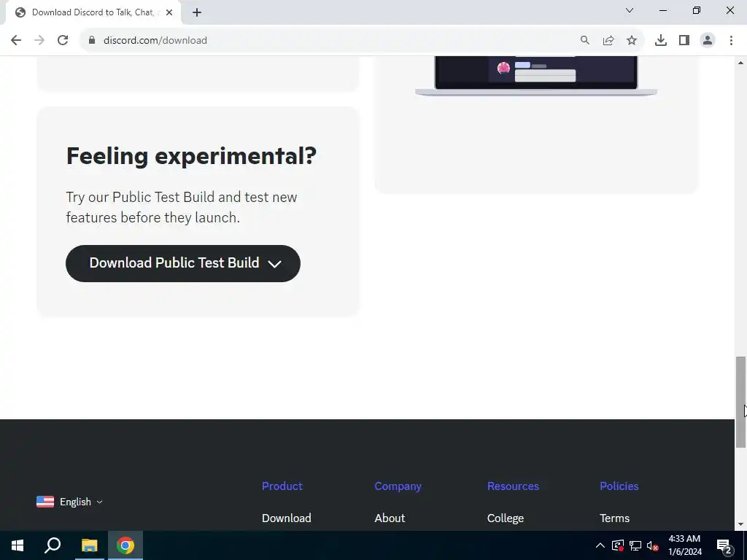This screenshot has width=747, height=560.
Task: Open Windows taskbar search
Action: coord(53,545)
